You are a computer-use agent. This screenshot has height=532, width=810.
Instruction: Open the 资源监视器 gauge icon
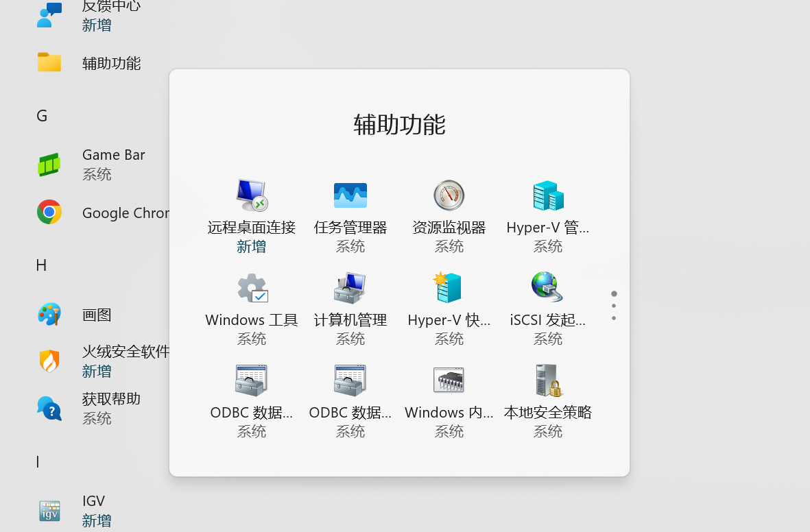click(x=449, y=195)
